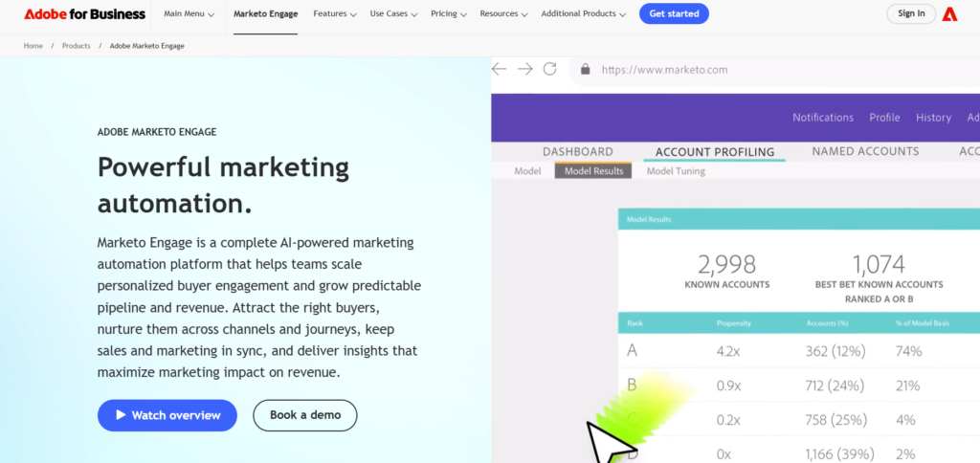Click the Get started button

674,13
